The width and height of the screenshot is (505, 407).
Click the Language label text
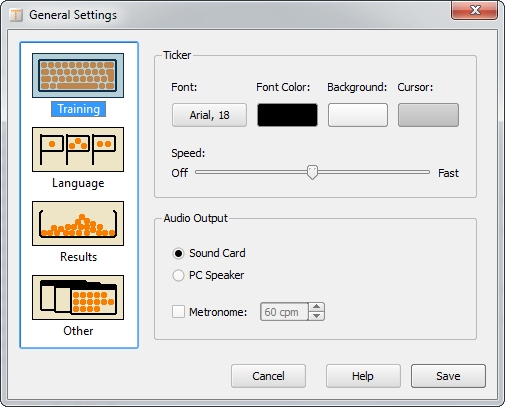(78, 183)
